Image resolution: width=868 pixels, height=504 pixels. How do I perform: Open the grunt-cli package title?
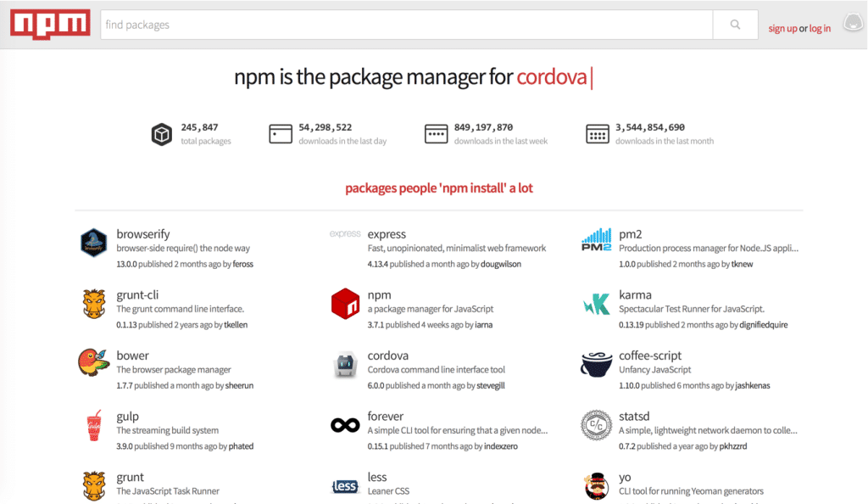(137, 294)
